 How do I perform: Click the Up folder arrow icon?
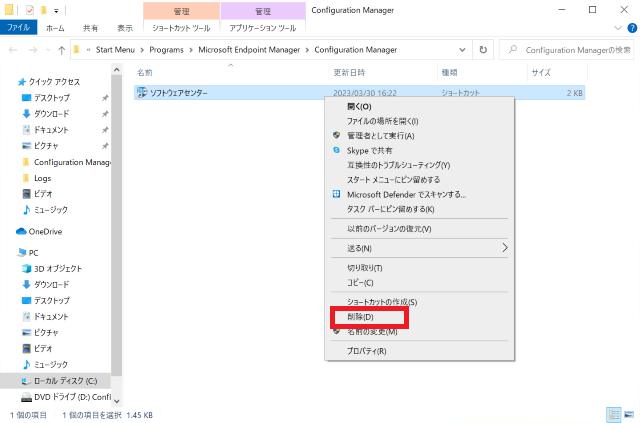pos(62,49)
